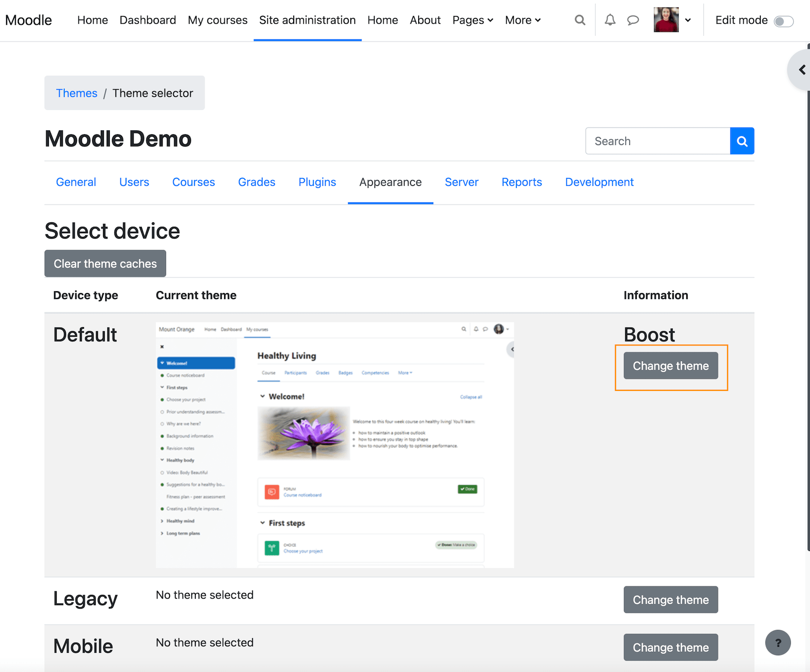Screen dimensions: 810x672
Task: Expand the More dropdown menu
Action: pyautogui.click(x=523, y=20)
